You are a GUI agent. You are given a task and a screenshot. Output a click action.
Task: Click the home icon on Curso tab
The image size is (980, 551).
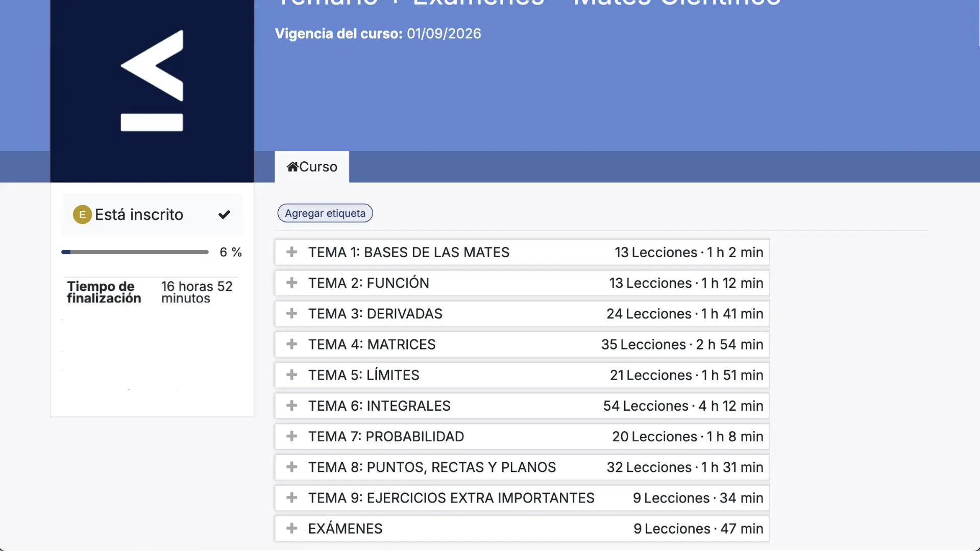292,167
